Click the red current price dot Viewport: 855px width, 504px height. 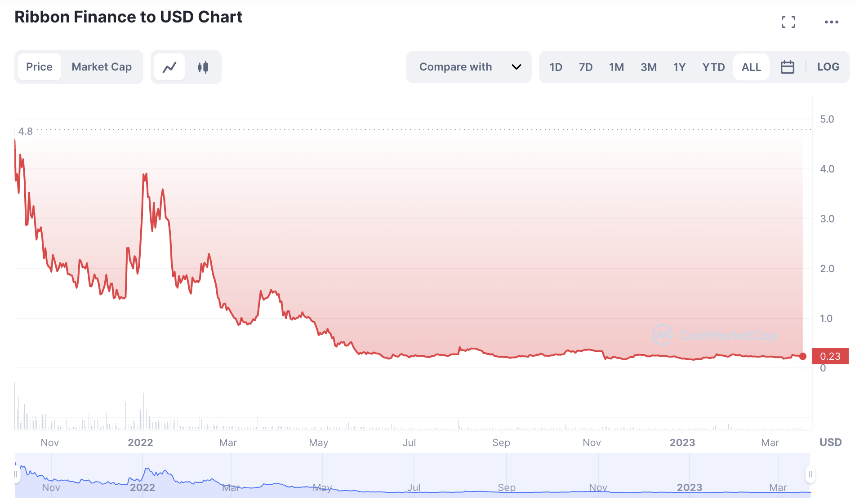[803, 356]
